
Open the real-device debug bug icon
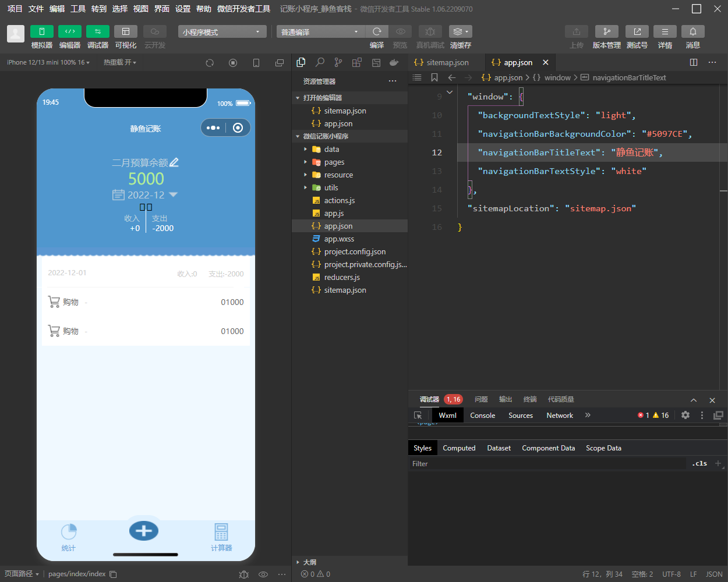click(430, 31)
